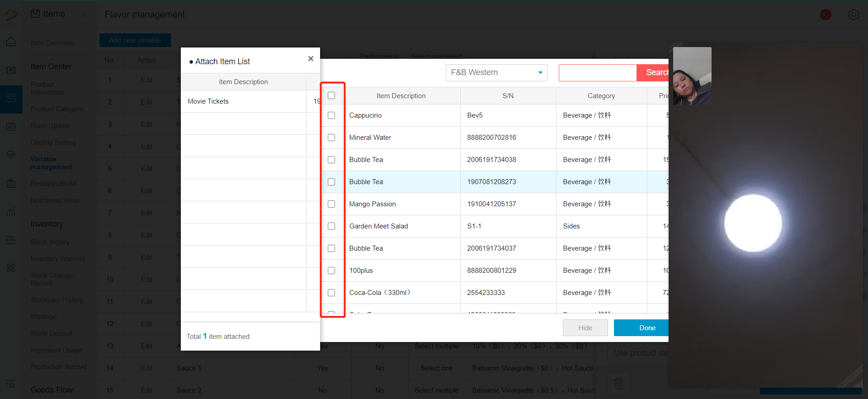Open Product Information menu item
Viewport: 868px width, 399px height.
(47, 88)
